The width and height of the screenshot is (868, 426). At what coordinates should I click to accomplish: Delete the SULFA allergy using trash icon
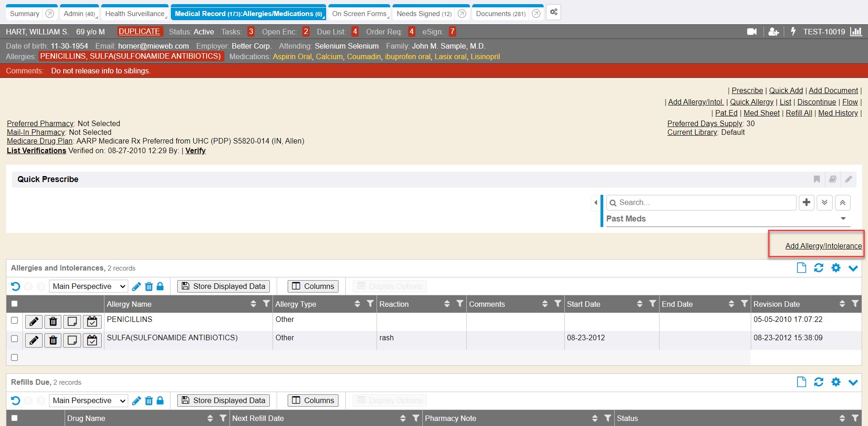tap(53, 340)
